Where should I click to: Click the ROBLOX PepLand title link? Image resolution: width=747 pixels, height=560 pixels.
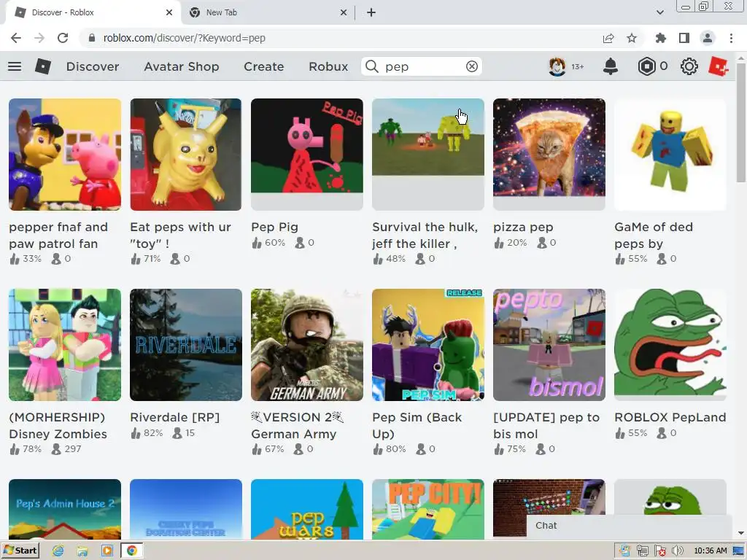(x=670, y=417)
